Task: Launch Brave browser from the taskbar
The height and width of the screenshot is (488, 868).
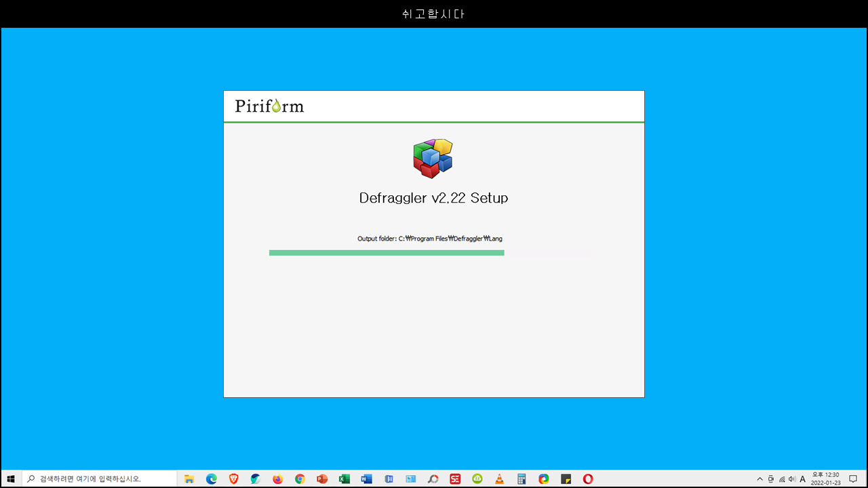Action: tap(233, 479)
